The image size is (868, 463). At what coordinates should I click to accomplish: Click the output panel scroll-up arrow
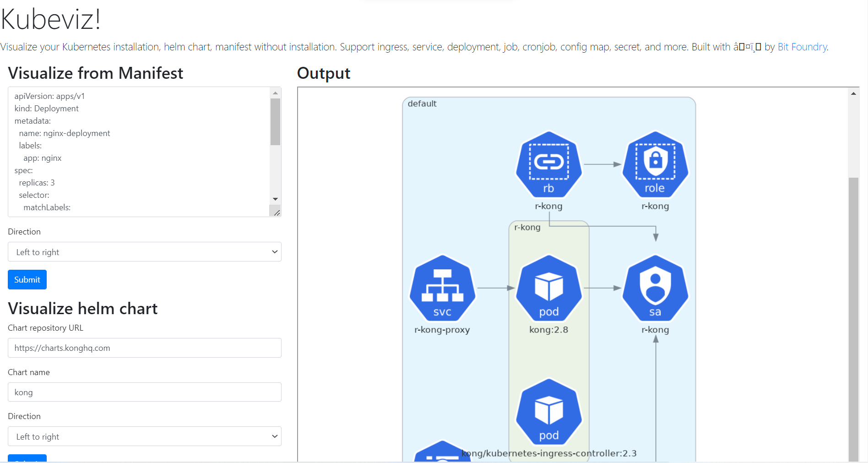(853, 93)
